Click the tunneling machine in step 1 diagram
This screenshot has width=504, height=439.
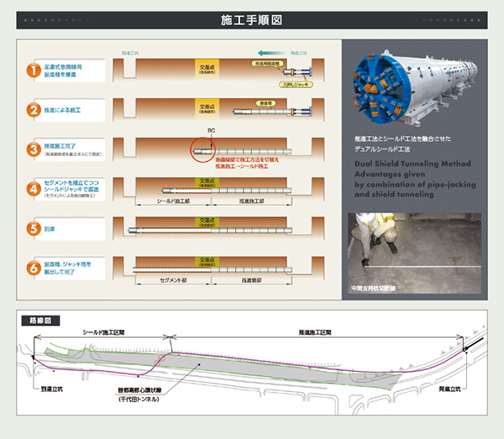point(297,72)
